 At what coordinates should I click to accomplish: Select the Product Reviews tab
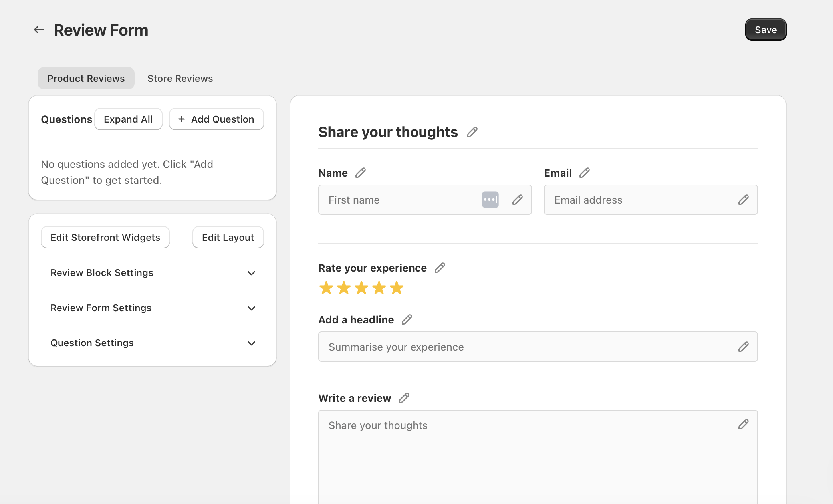pos(85,78)
